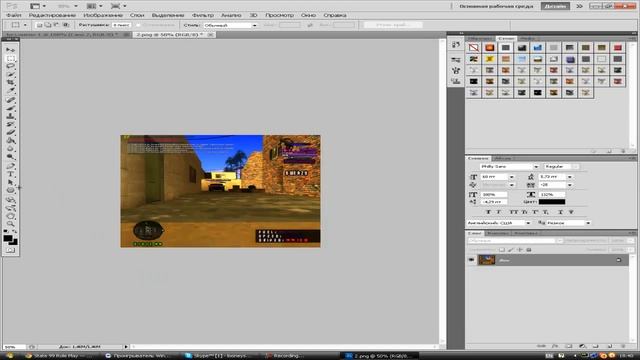Image resolution: width=640 pixels, height=360 pixels.
Task: Toggle Faux Italic in Character panel
Action: click(x=498, y=212)
